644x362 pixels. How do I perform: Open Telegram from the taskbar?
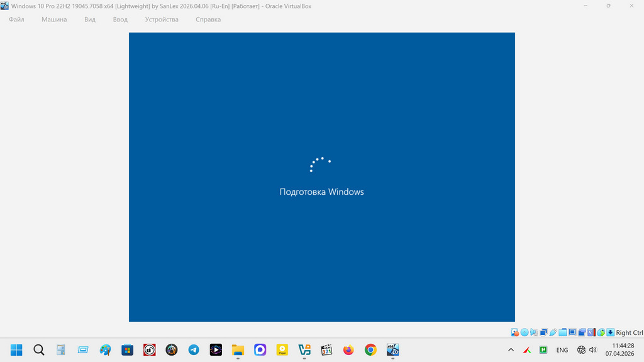tap(194, 349)
